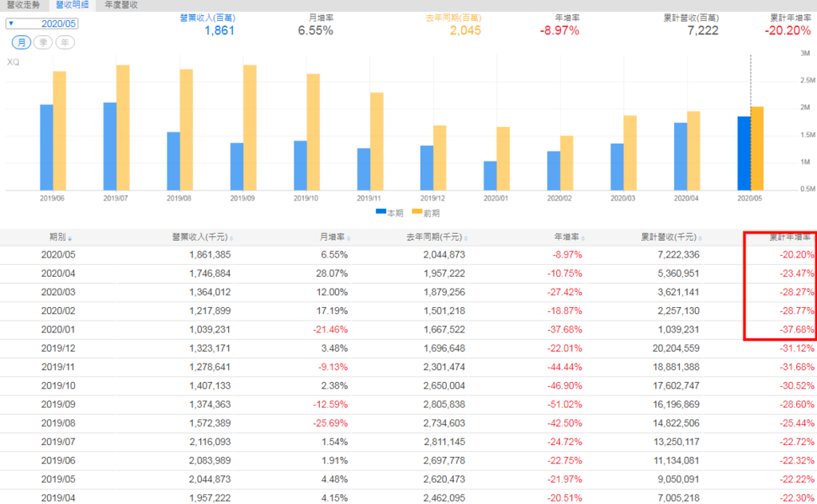The height and width of the screenshot is (504, 817).
Task: Click revenue cell 1,364,012
Action: click(x=210, y=292)
